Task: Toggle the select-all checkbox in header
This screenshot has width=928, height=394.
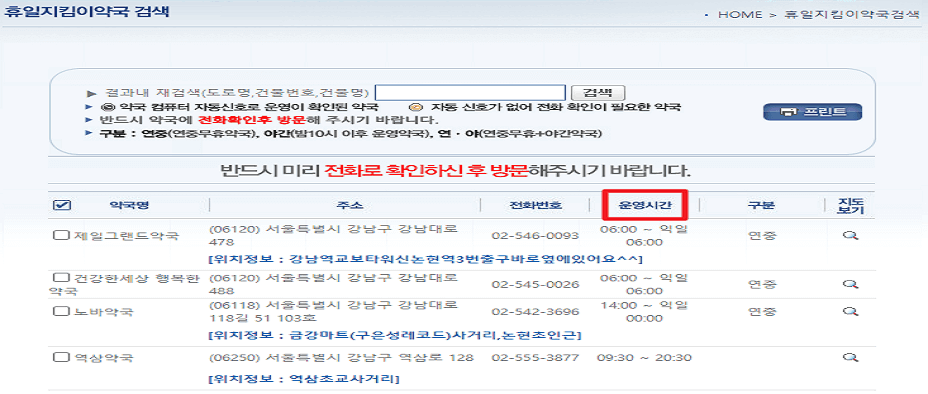Action: [62, 205]
